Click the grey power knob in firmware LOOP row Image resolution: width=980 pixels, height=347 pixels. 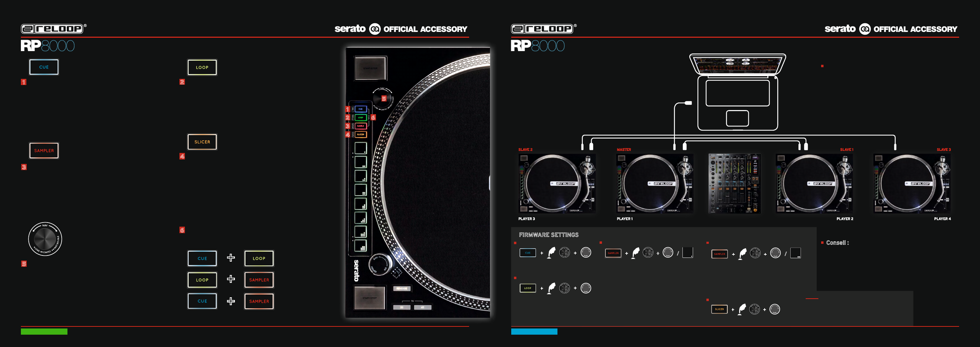(x=586, y=288)
